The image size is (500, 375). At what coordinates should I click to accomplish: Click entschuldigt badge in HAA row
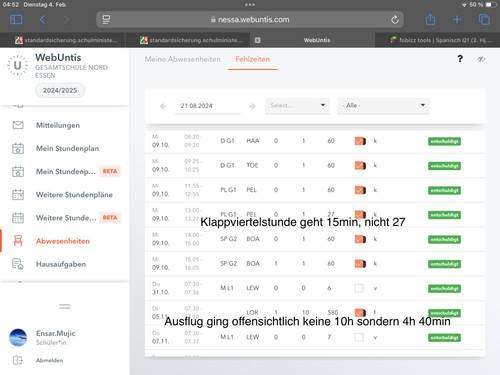point(444,141)
